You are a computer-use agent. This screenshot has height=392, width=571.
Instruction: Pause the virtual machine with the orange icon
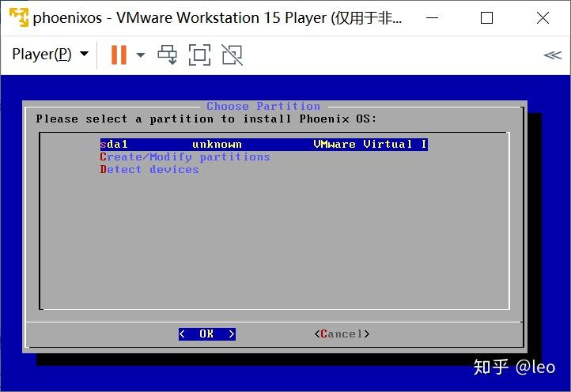pyautogui.click(x=119, y=55)
